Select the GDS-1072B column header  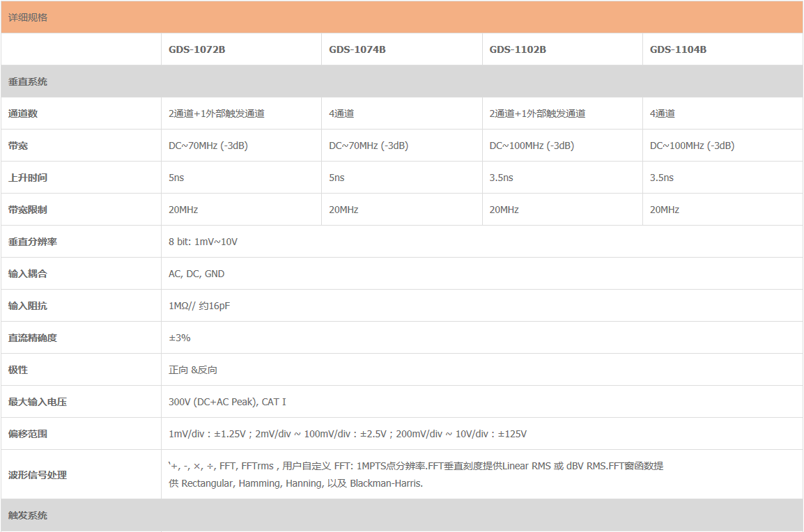coord(196,49)
